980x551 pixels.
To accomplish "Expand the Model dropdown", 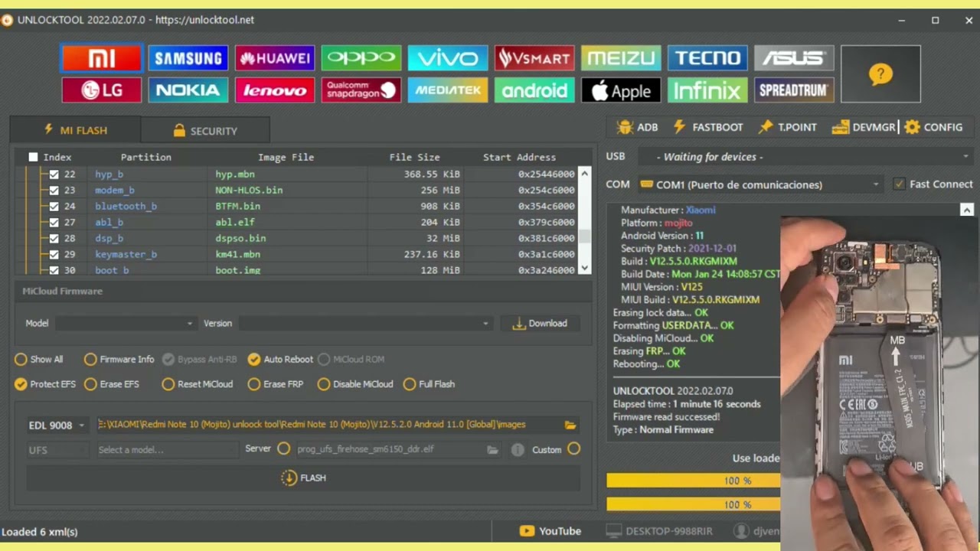I will pyautogui.click(x=126, y=324).
